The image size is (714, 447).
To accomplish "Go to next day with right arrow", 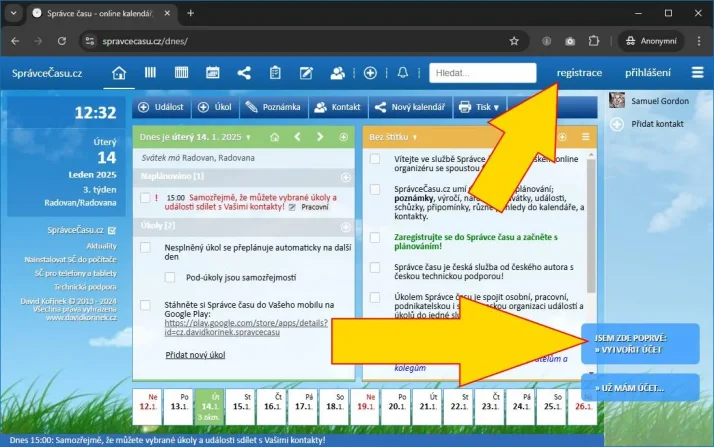I will click(x=320, y=136).
